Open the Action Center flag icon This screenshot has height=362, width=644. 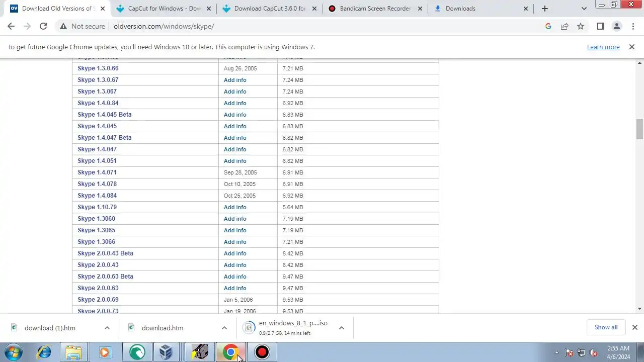tap(569, 352)
